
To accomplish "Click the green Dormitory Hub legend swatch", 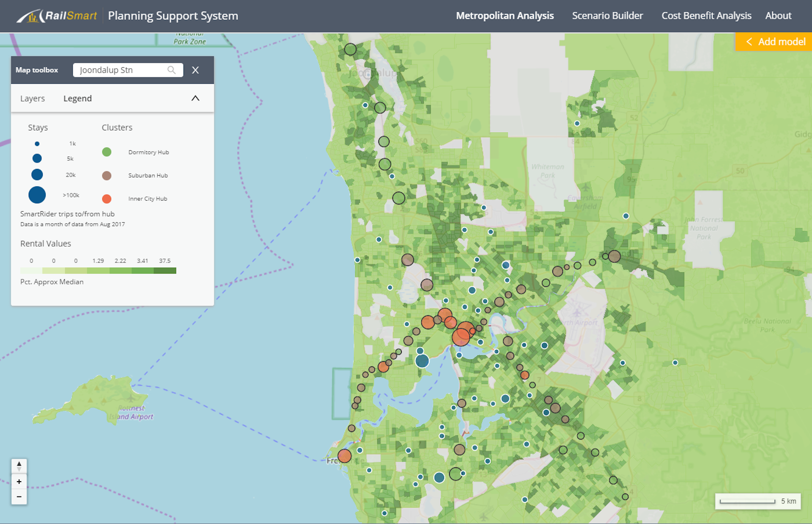I will point(107,152).
